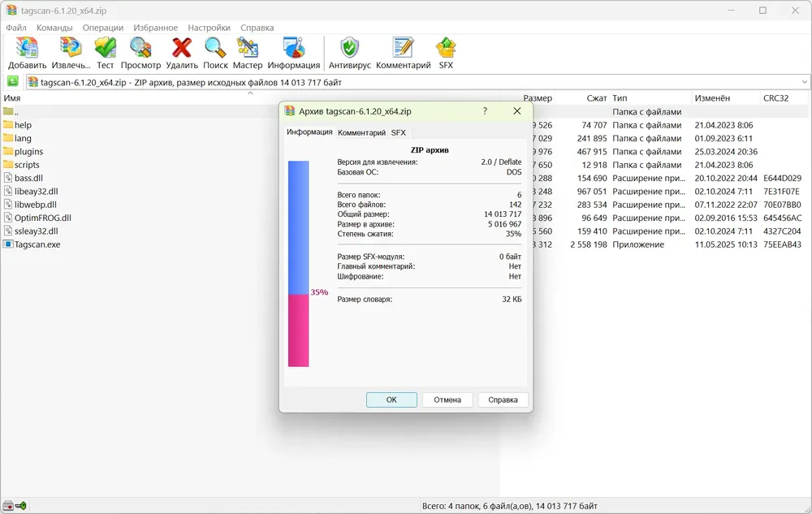Image resolution: width=812 pixels, height=514 pixels.
Task: Click the SFX toolbar icon
Action: [x=446, y=48]
